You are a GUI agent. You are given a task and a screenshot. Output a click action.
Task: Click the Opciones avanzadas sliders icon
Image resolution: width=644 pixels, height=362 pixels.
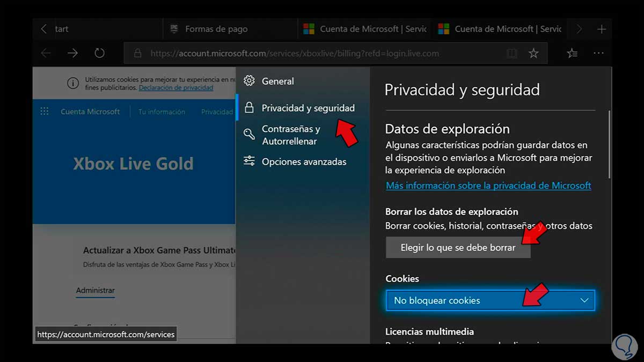coord(249,161)
